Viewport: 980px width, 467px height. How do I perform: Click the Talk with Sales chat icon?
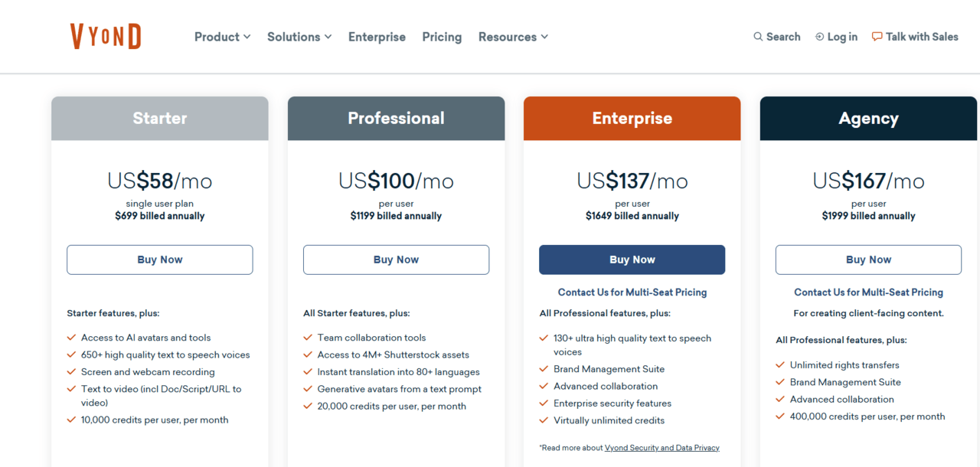(877, 37)
